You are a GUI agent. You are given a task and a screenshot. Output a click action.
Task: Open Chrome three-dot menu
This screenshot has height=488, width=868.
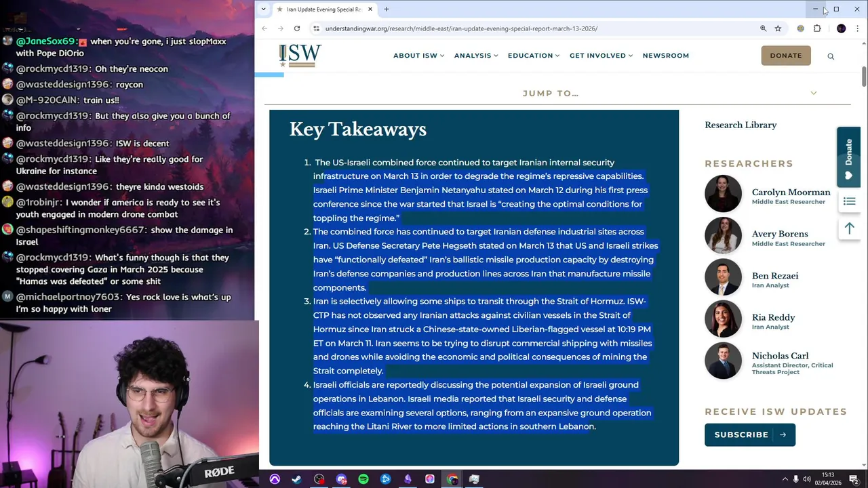[858, 28]
